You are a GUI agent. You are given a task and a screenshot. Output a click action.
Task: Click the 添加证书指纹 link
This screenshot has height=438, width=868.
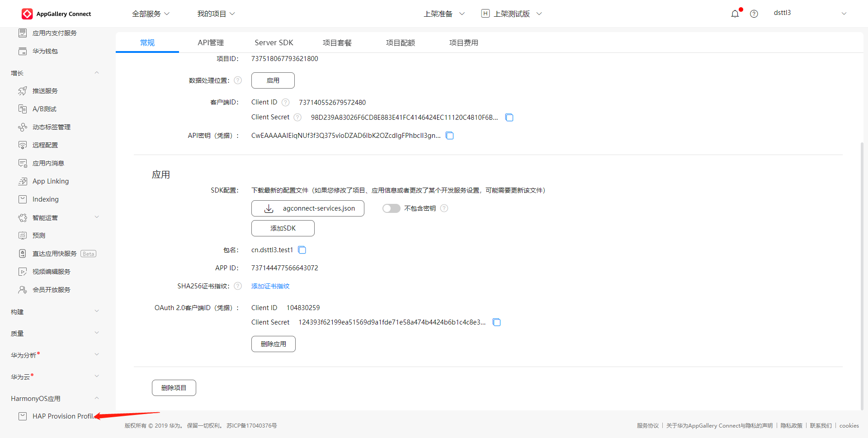pyautogui.click(x=270, y=286)
